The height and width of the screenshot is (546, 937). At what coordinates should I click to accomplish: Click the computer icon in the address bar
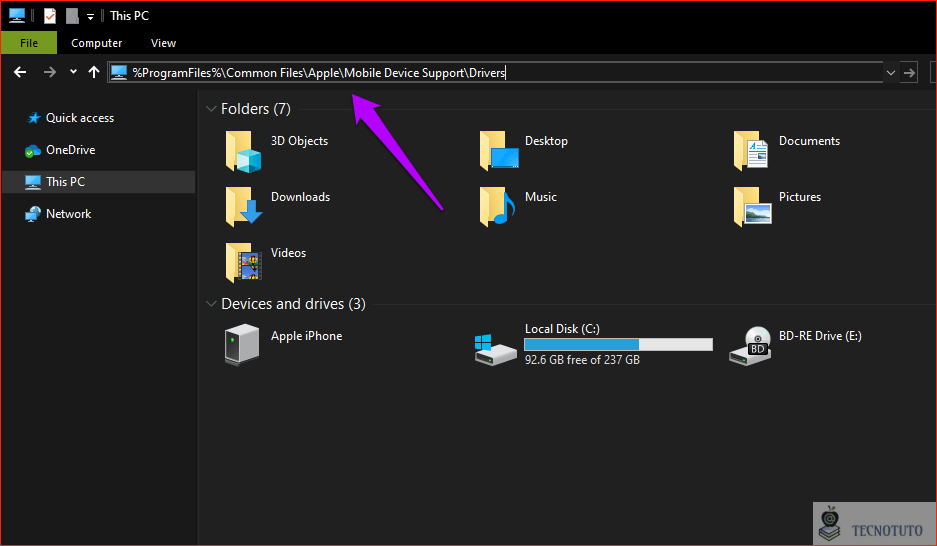[119, 72]
